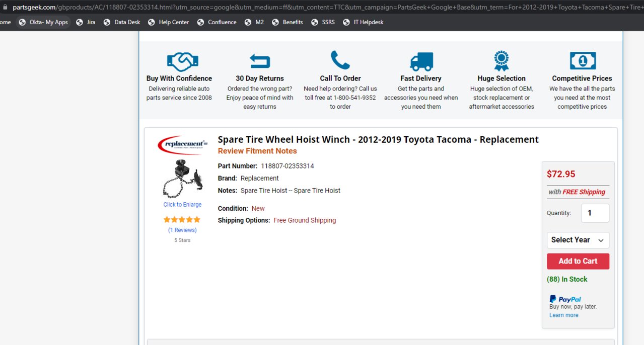Click the Replacement brand logo
The height and width of the screenshot is (345, 644).
(182, 145)
